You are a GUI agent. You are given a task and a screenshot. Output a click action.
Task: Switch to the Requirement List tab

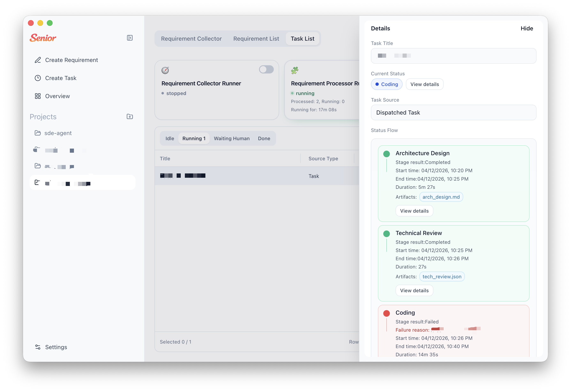click(x=256, y=39)
